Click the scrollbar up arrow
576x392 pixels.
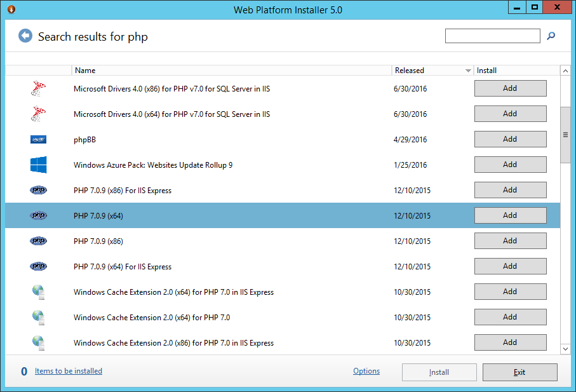[x=565, y=71]
